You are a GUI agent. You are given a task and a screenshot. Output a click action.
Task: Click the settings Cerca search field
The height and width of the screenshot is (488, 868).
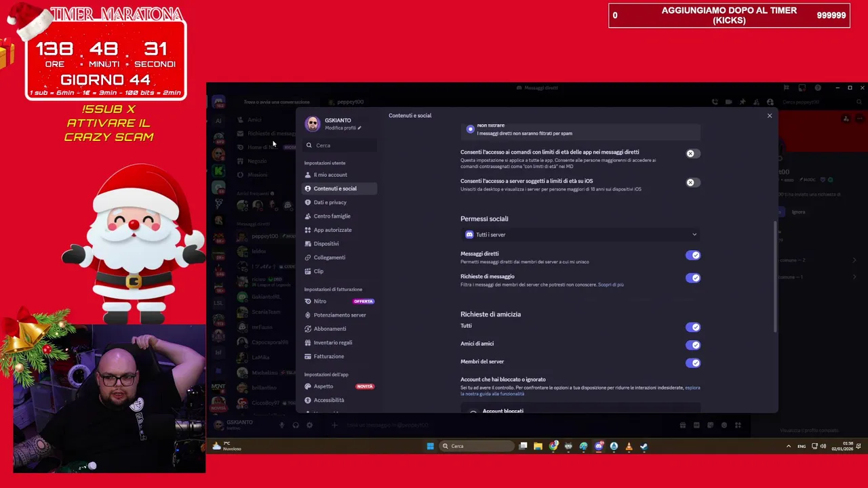(x=340, y=145)
